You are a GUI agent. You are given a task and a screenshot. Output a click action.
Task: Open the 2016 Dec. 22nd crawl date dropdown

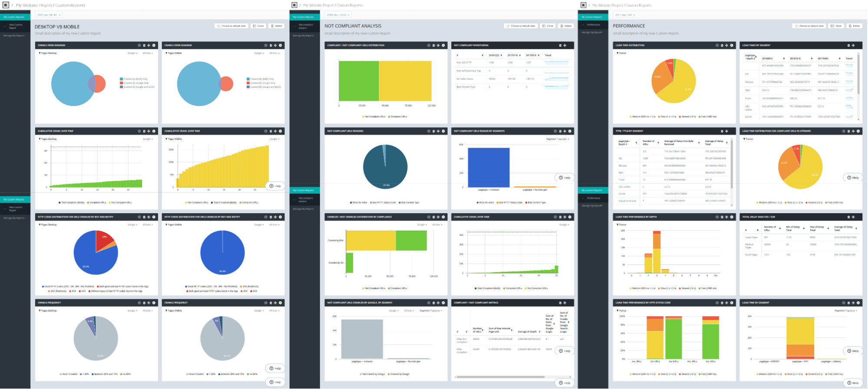pyautogui.click(x=338, y=15)
